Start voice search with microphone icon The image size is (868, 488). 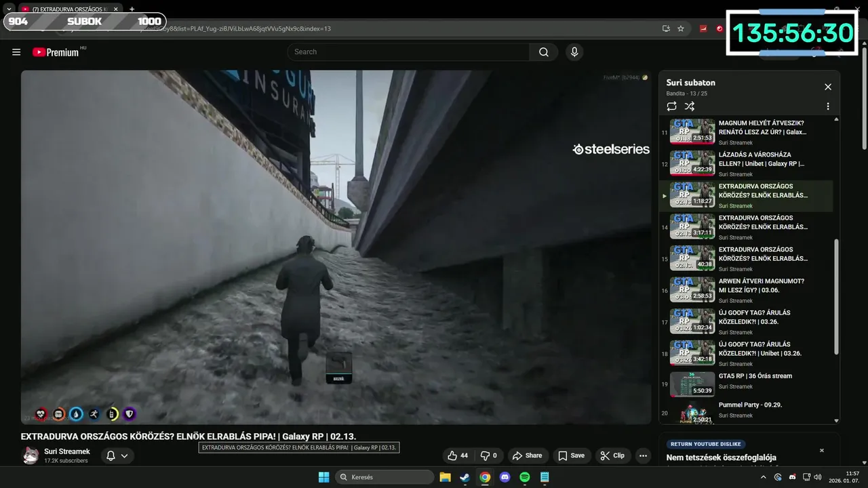coord(574,52)
